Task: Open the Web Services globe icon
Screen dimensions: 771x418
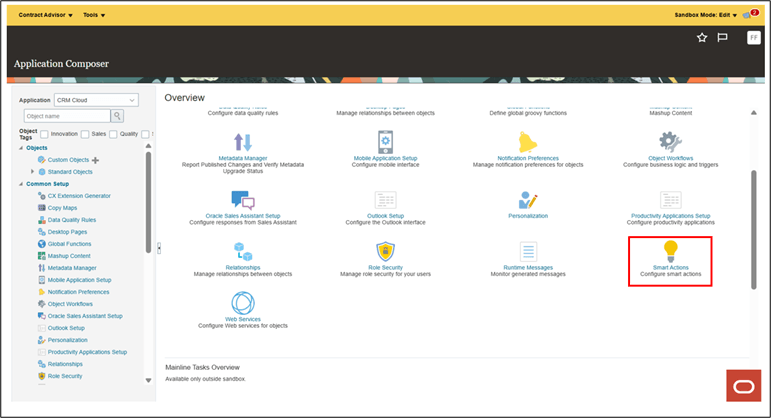Action: [x=243, y=303]
